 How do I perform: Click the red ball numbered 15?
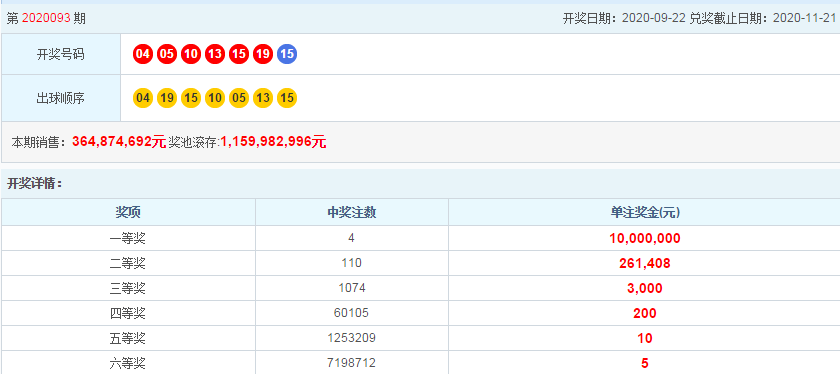(239, 54)
